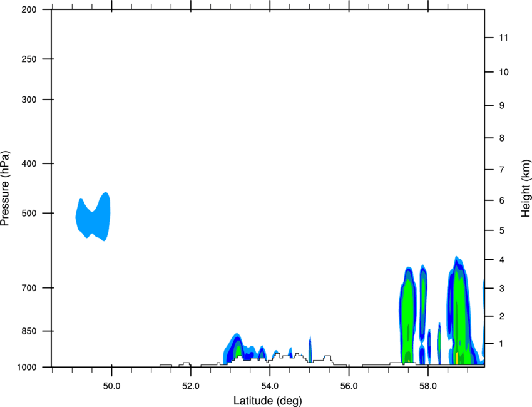Pick the 5 km height label
The height and width of the screenshot is (407, 532).
[x=502, y=230]
